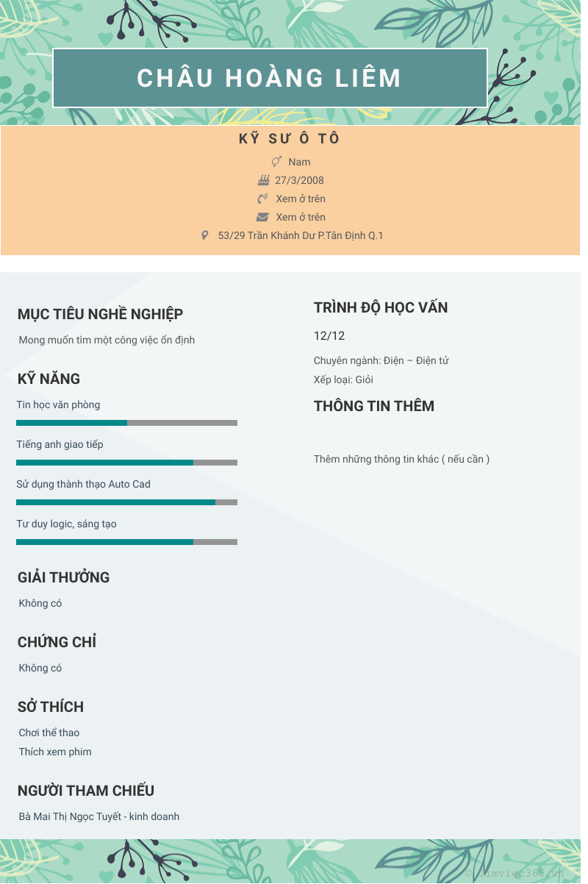Edit the reference Bà Mai Thị Ngọc Tuyết

99,816
